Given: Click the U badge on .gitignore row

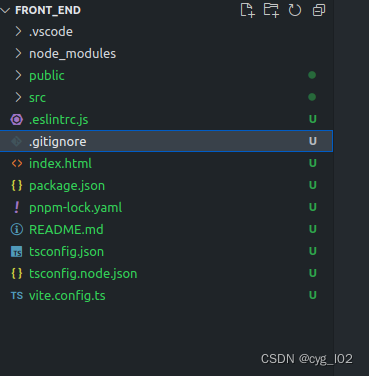Looking at the screenshot, I should [x=313, y=141].
